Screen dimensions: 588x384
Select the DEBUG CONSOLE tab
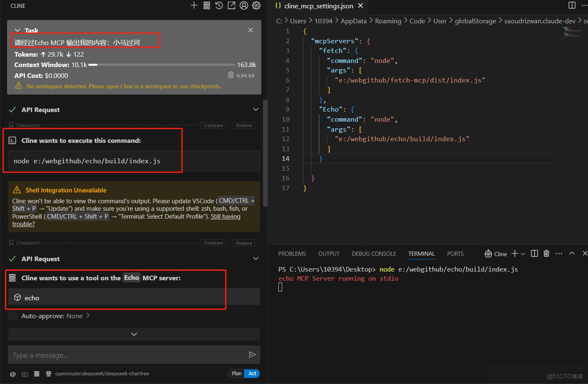[374, 254]
